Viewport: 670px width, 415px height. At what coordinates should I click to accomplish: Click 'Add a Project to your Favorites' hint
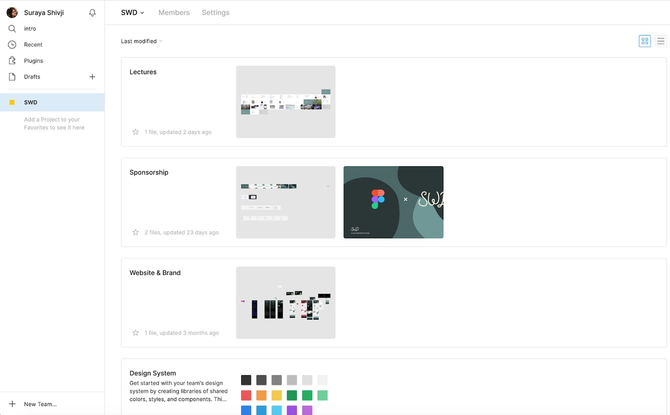pos(54,124)
